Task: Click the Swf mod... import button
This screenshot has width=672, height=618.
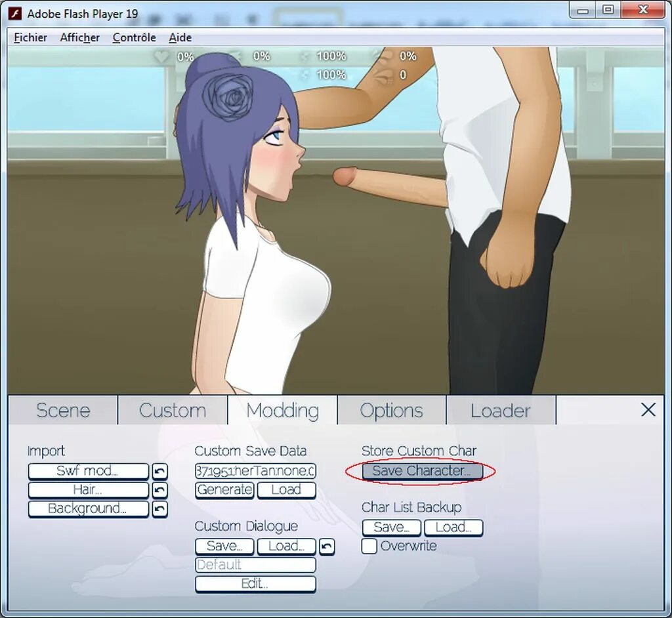Action: (89, 471)
